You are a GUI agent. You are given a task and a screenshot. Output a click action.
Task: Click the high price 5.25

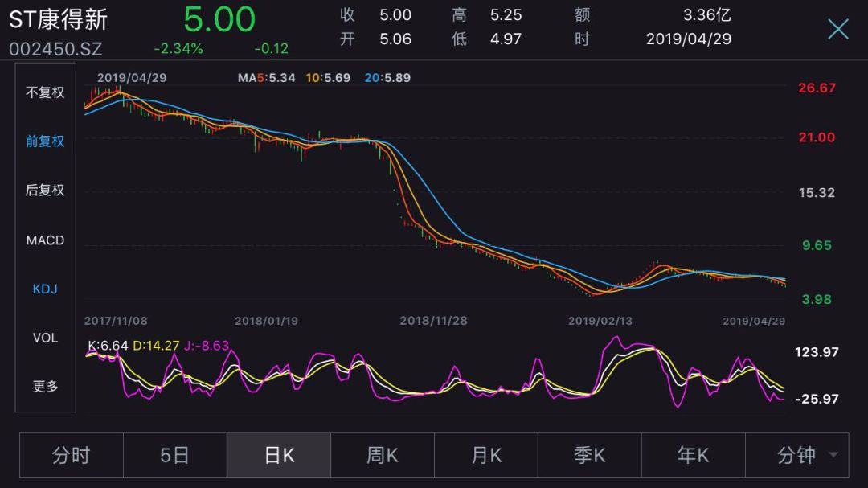(x=506, y=15)
